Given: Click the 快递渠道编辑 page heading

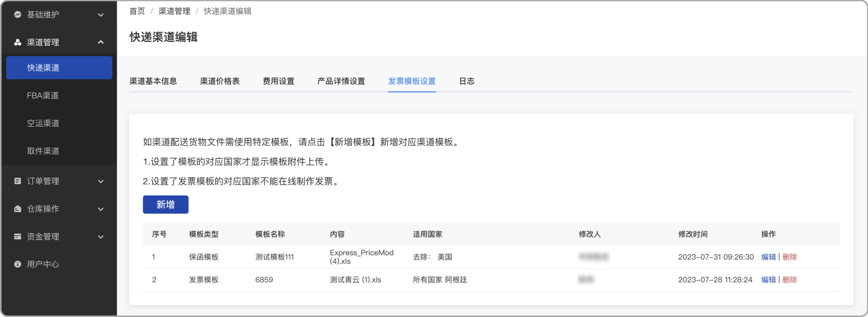Looking at the screenshot, I should (x=163, y=37).
